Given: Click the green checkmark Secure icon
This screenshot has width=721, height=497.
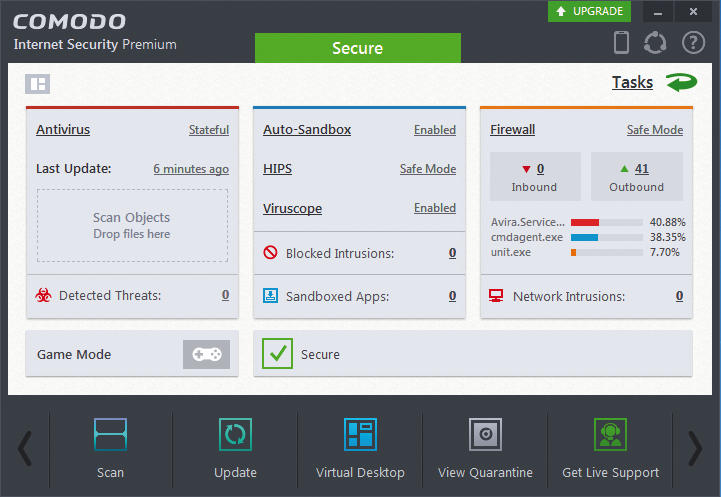Looking at the screenshot, I should (x=277, y=354).
